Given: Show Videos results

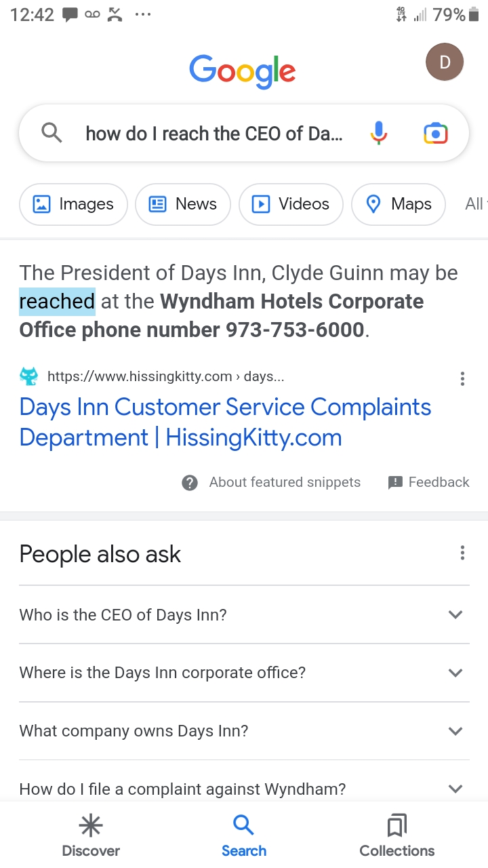Looking at the screenshot, I should click(x=291, y=204).
